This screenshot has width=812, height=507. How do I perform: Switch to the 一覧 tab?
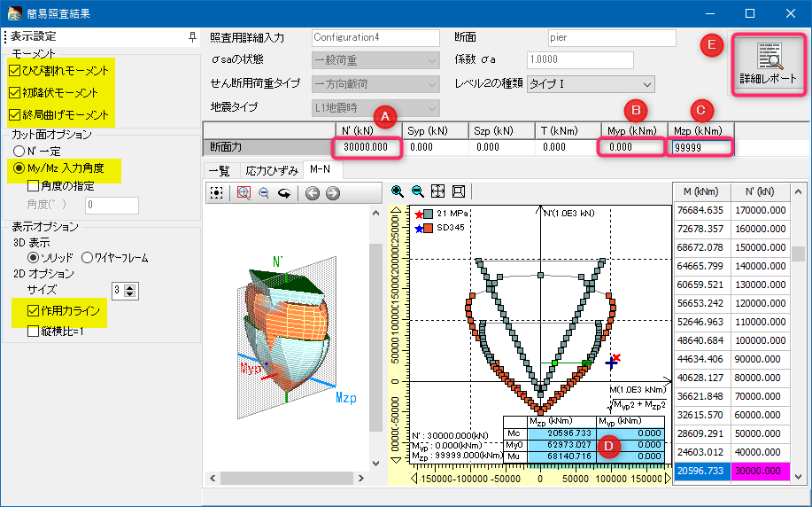218,170
